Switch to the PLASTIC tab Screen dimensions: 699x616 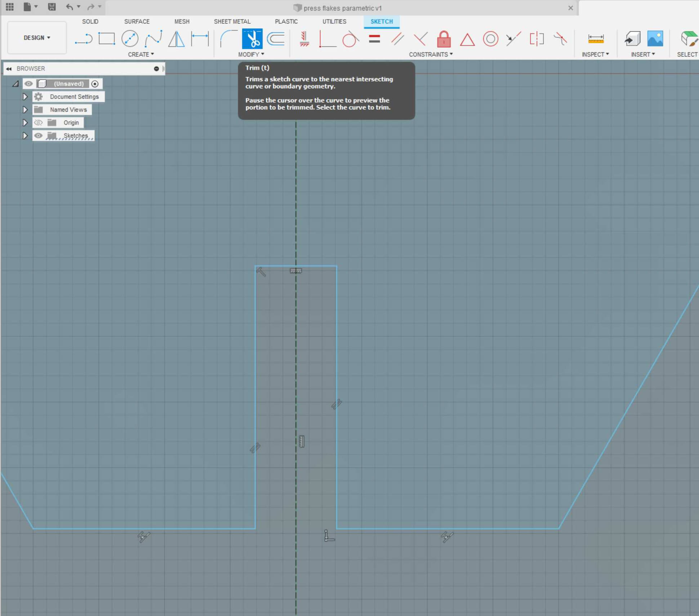tap(286, 21)
